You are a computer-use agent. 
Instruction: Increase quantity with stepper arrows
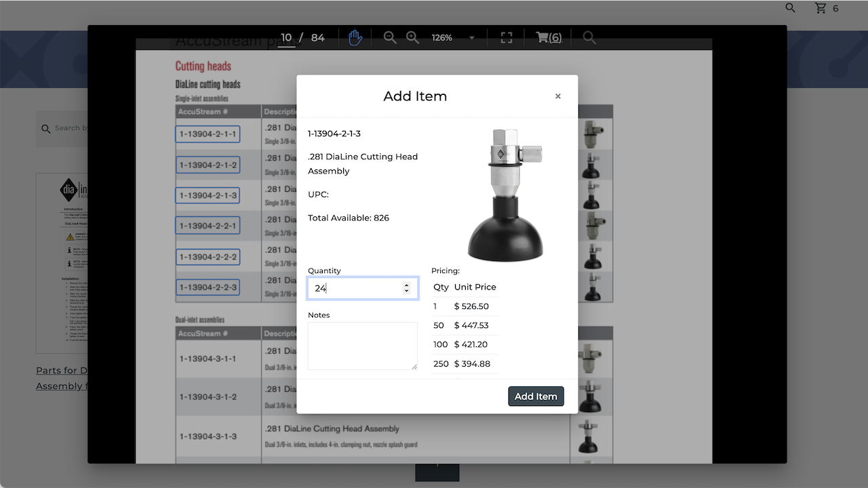[x=406, y=285]
